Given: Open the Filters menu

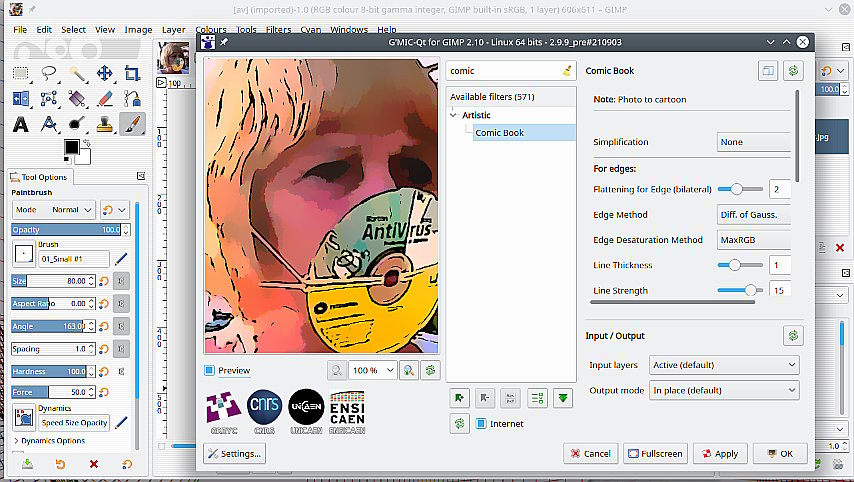Looking at the screenshot, I should point(278,30).
